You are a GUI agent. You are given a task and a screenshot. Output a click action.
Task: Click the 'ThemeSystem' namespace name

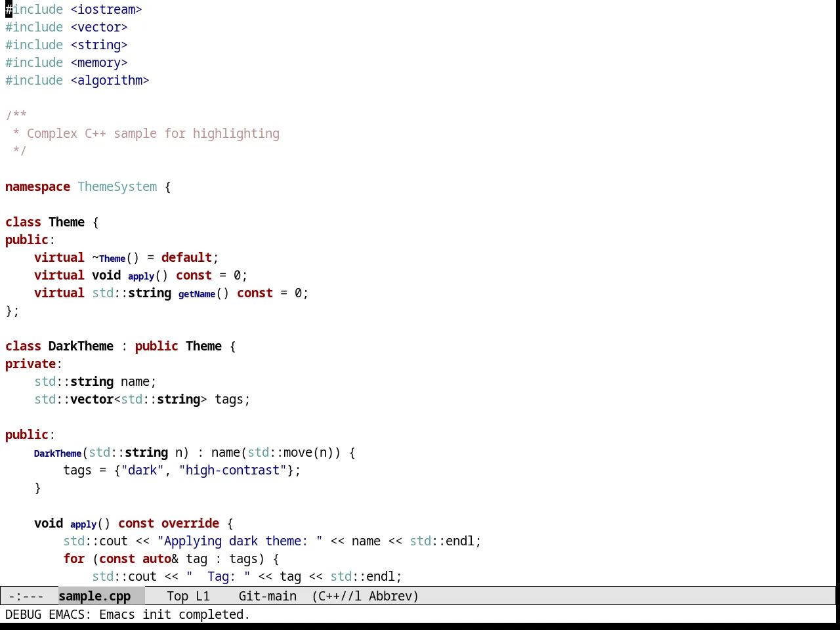click(x=117, y=186)
